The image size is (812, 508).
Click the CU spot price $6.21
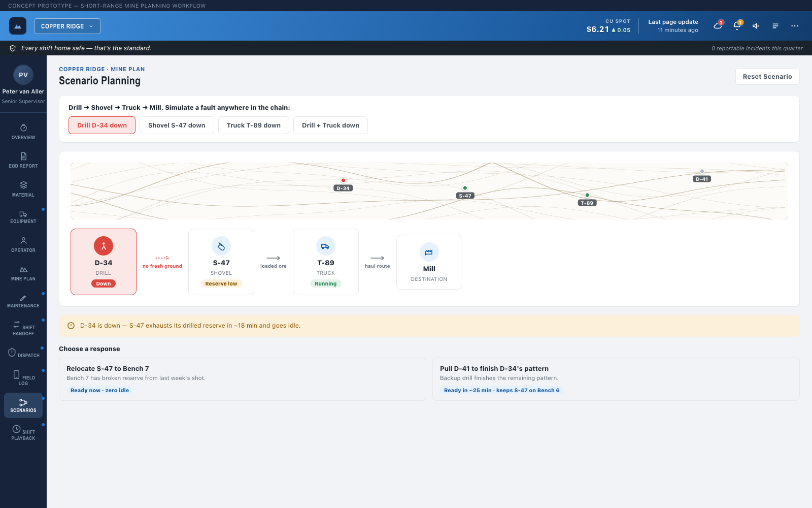pos(598,29)
